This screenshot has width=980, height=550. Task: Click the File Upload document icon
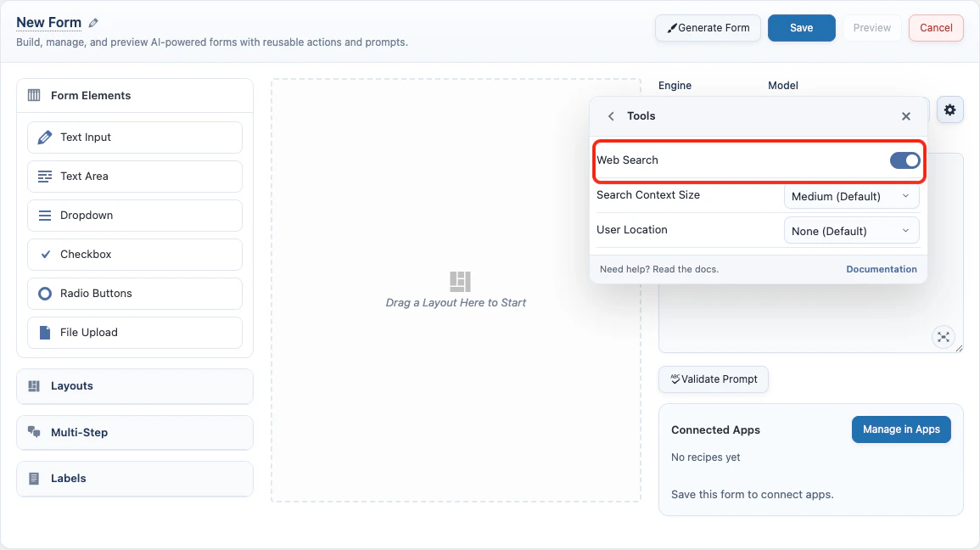[x=44, y=332]
